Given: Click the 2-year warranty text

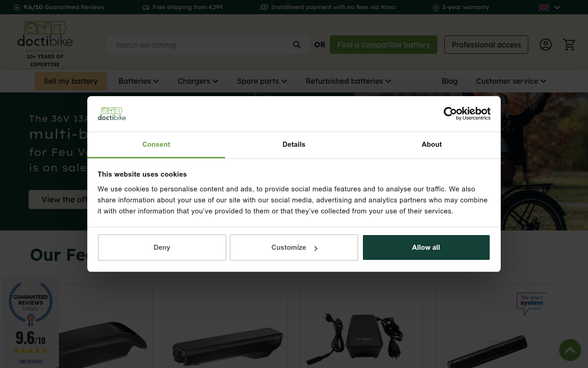Looking at the screenshot, I should pos(465,7).
